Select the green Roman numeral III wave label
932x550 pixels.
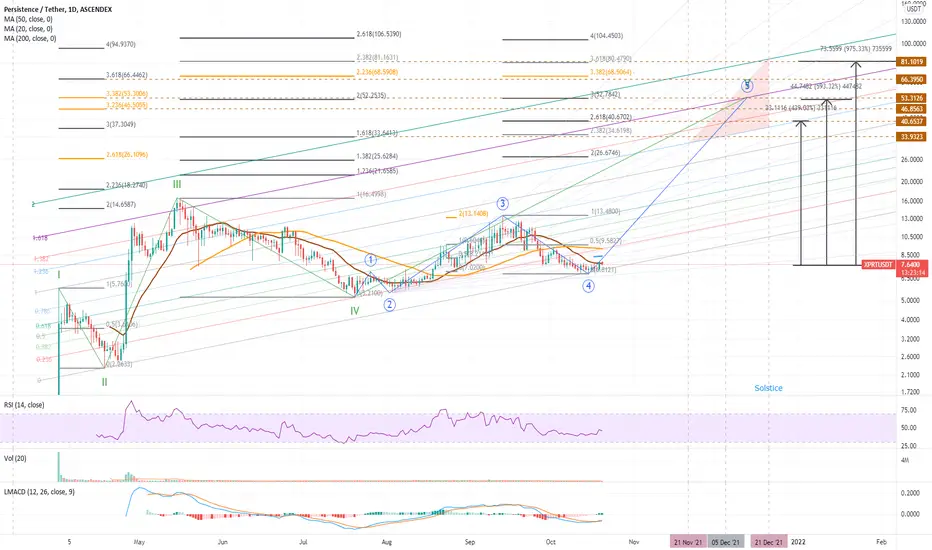177,184
